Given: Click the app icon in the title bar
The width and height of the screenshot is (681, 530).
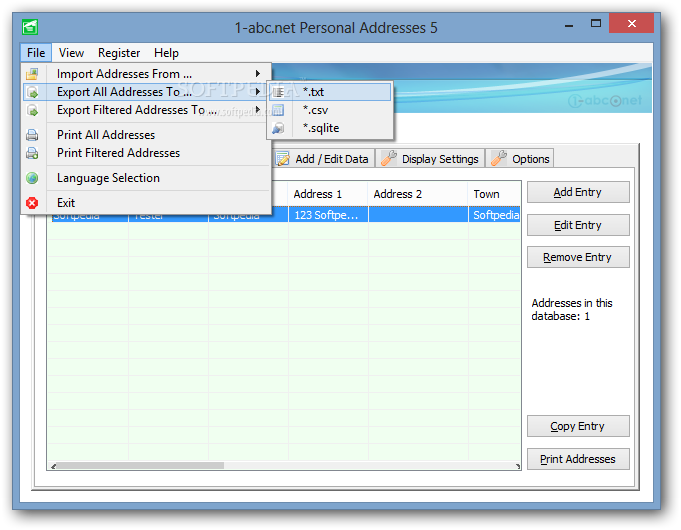Looking at the screenshot, I should tap(30, 27).
